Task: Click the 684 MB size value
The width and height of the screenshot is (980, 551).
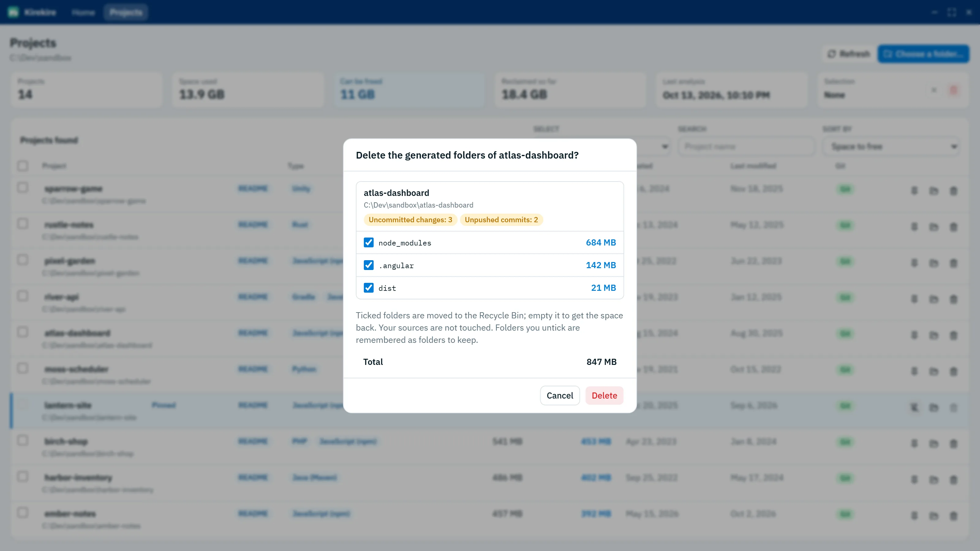Action: click(x=601, y=243)
